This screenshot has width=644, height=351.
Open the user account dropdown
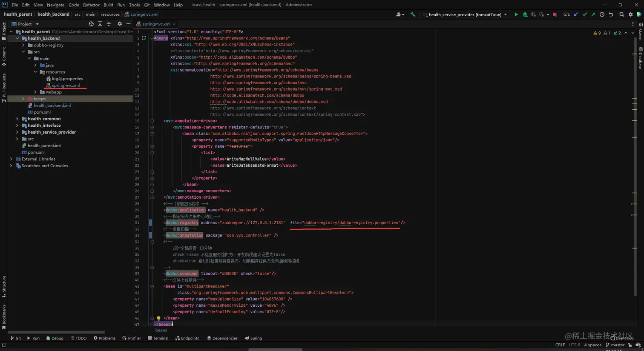(x=400, y=14)
